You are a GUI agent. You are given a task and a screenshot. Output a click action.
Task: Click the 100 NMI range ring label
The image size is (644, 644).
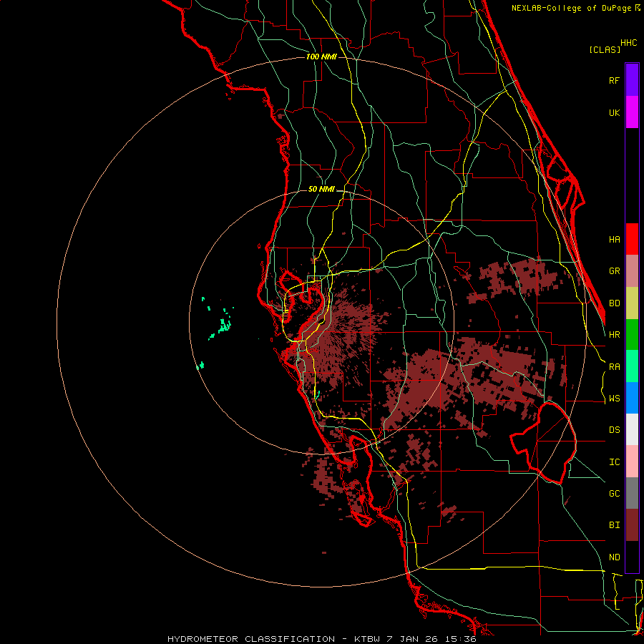pos(321,57)
